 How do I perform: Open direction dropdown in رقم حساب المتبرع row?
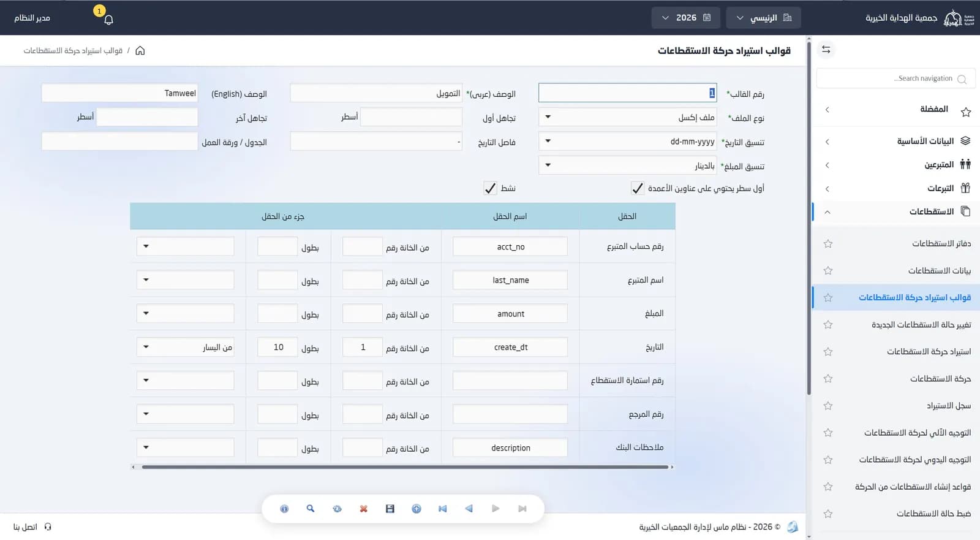click(x=186, y=246)
